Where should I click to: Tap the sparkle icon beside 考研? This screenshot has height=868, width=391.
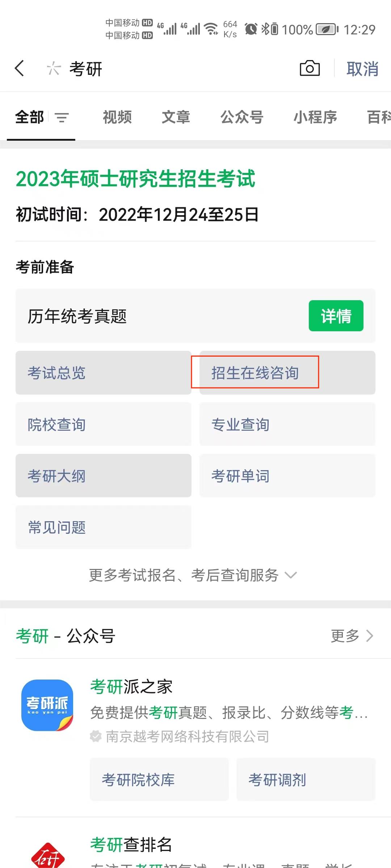click(54, 68)
